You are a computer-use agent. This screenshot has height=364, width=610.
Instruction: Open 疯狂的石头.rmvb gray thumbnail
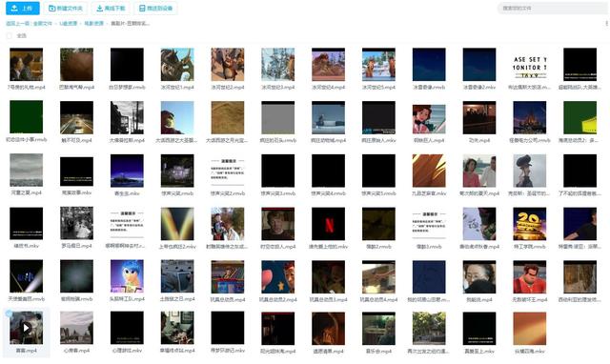pos(277,117)
